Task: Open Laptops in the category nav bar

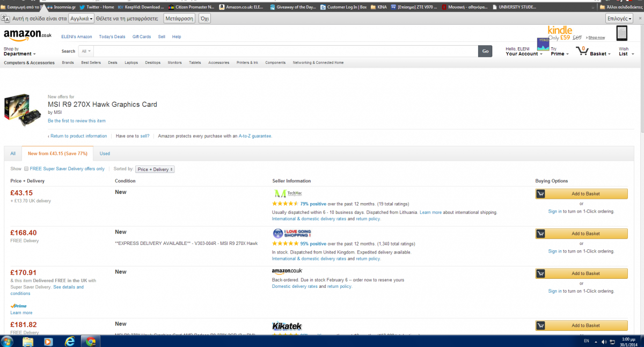Action: pos(131,63)
